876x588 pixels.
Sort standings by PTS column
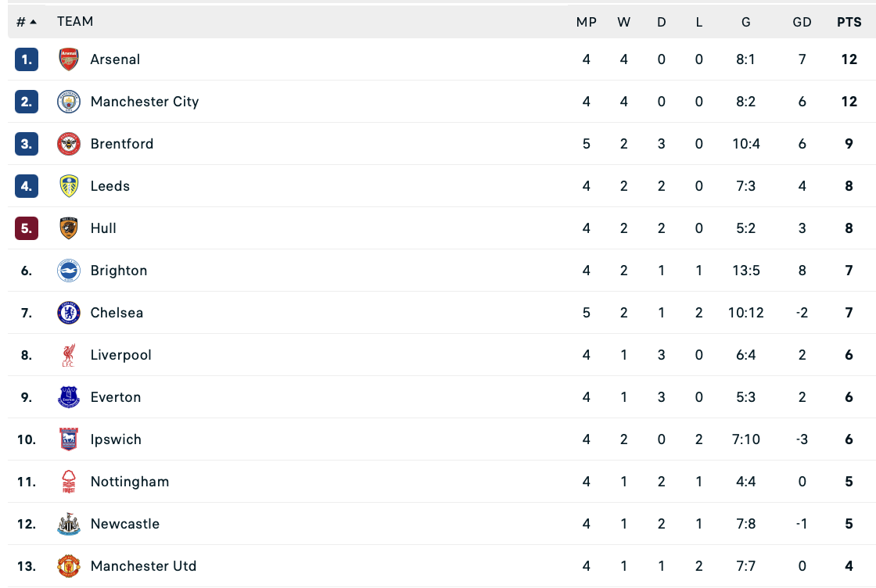pyautogui.click(x=849, y=22)
